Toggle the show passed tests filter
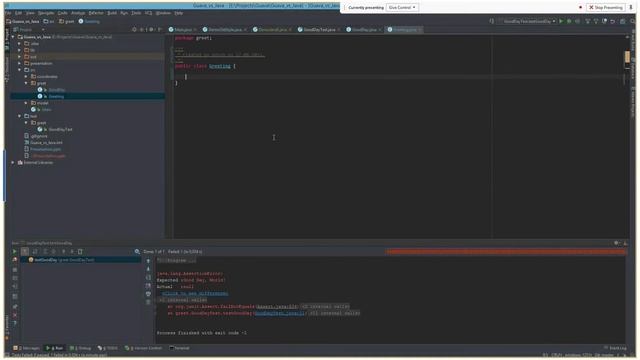This screenshot has width=640, height=360. click(x=25, y=251)
